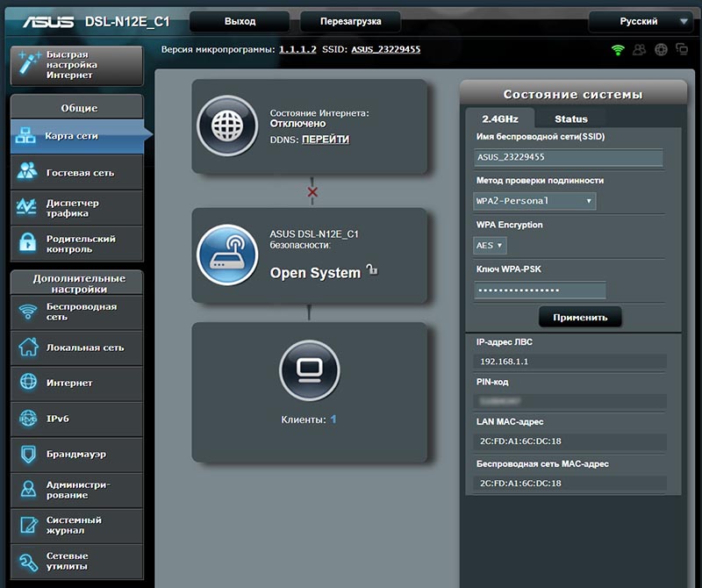Open Диспетчер трафика menu item
Image resolution: width=702 pixels, height=588 pixels.
click(x=77, y=208)
